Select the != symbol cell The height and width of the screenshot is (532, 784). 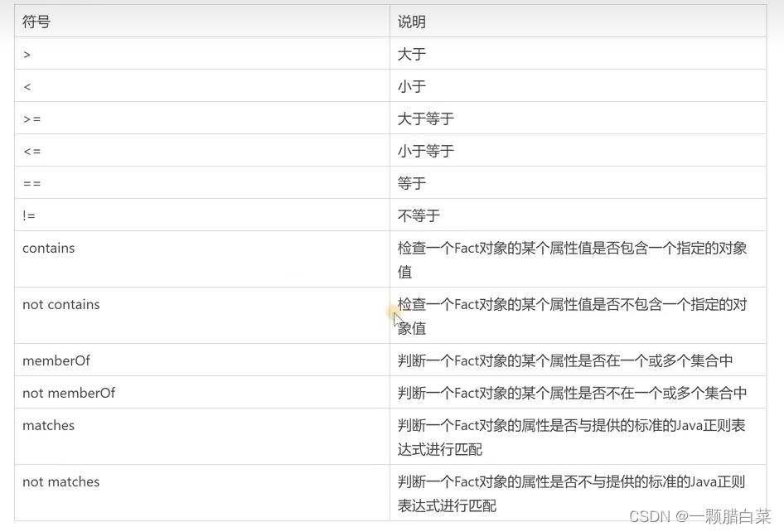click(202, 215)
